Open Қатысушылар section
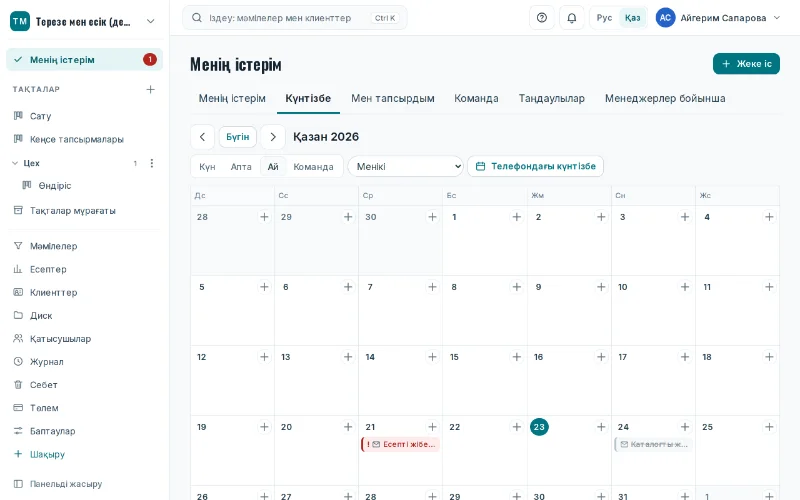The width and height of the screenshot is (800, 500). [x=84, y=338]
